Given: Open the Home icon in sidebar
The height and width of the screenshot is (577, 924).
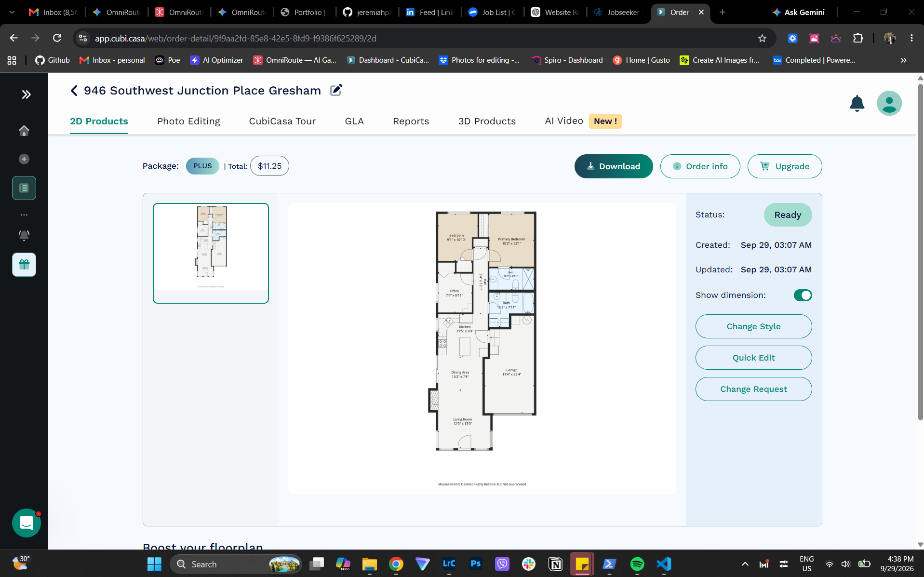Looking at the screenshot, I should tap(24, 131).
